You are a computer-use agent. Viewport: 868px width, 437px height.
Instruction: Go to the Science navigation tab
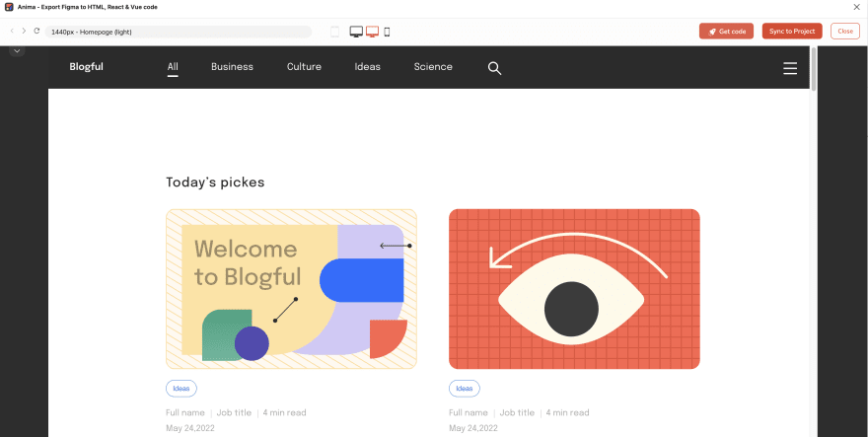(x=433, y=67)
